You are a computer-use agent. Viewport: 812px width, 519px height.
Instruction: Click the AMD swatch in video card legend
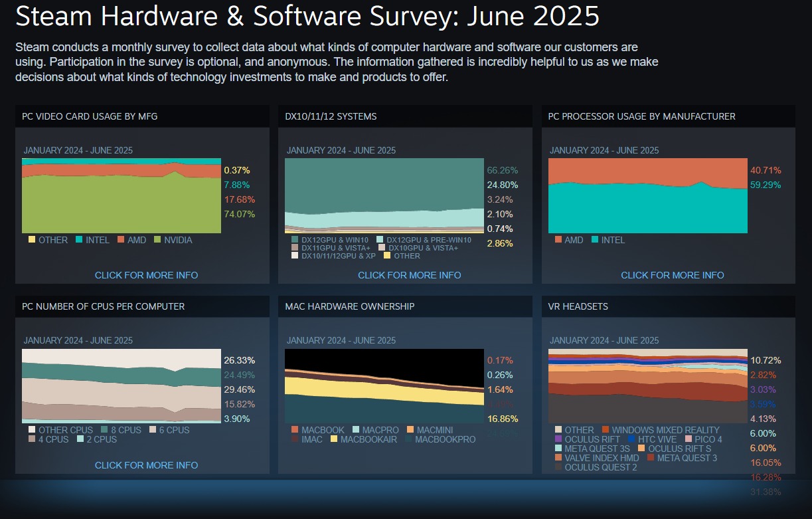coord(122,239)
